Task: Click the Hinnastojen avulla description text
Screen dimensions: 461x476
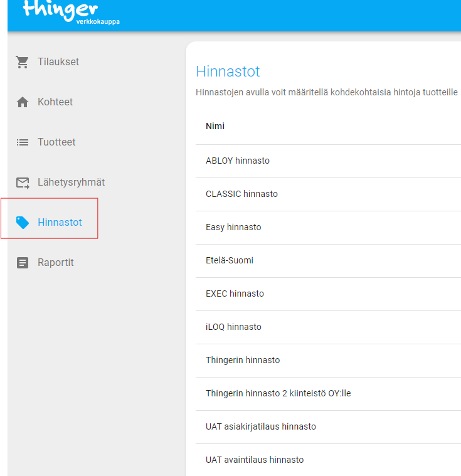Action: pyautogui.click(x=327, y=92)
